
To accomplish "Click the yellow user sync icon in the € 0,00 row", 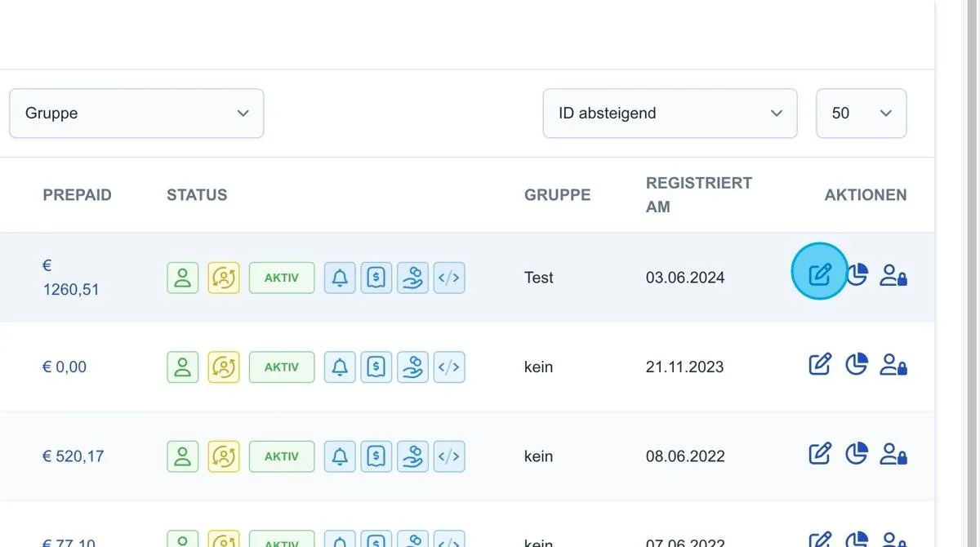I will pos(224,367).
